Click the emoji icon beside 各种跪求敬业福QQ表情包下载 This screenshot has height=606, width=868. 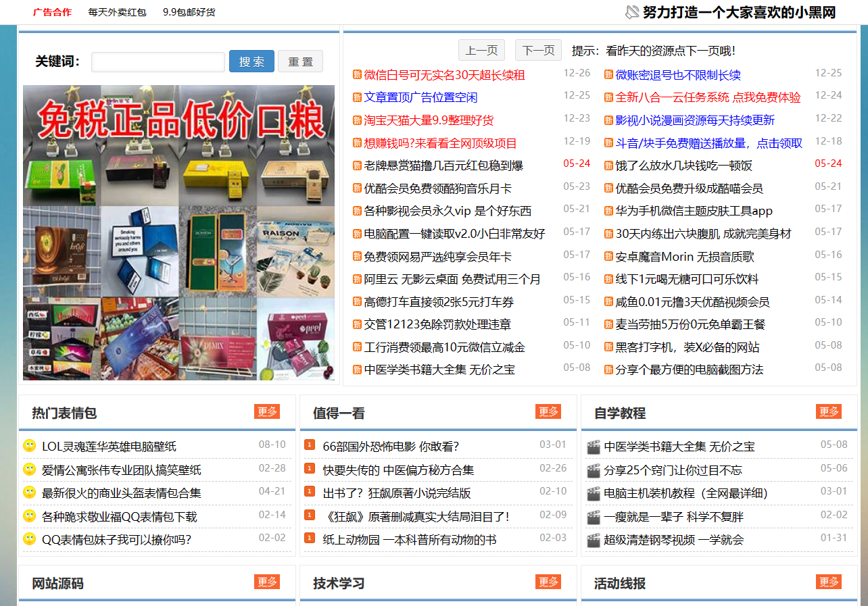(29, 515)
